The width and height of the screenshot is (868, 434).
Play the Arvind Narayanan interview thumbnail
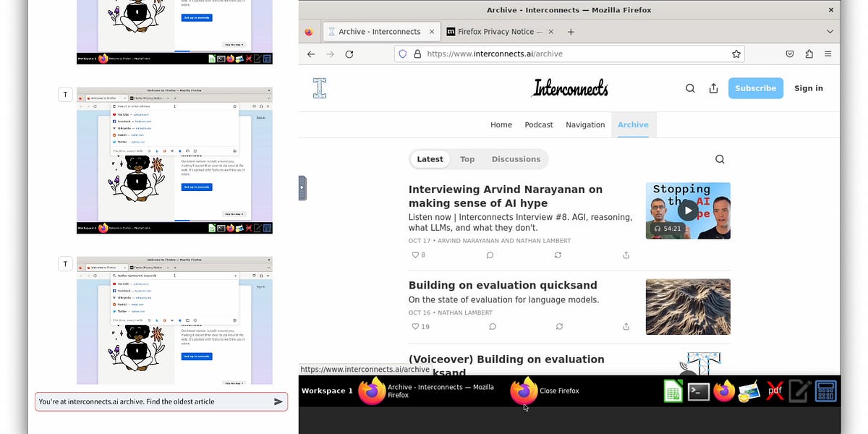tap(688, 210)
